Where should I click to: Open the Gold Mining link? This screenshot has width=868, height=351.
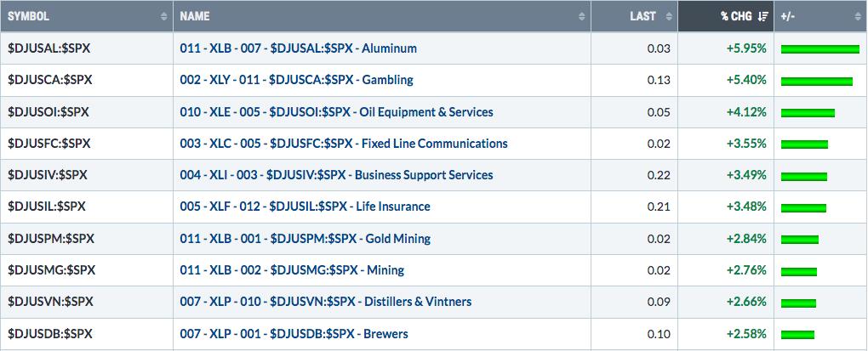coord(305,238)
